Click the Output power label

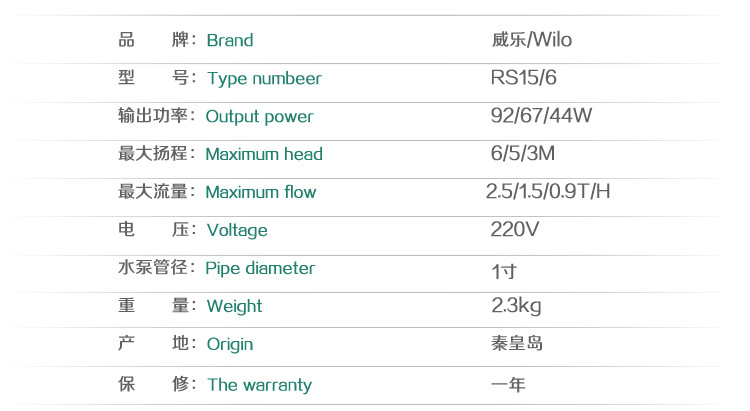[259, 116]
